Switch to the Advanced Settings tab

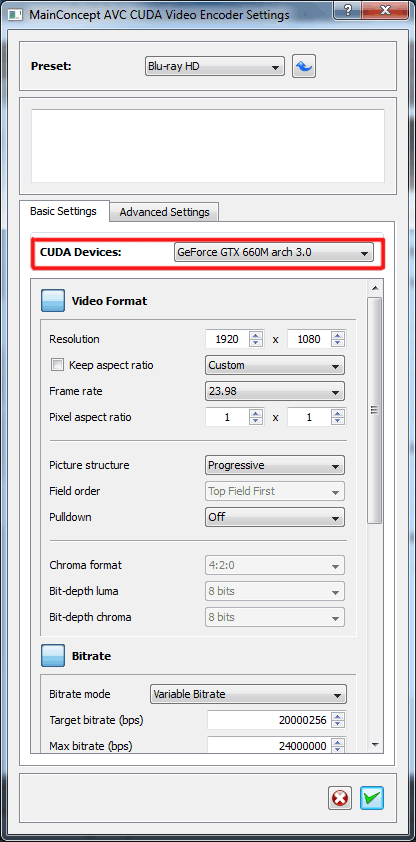164,212
